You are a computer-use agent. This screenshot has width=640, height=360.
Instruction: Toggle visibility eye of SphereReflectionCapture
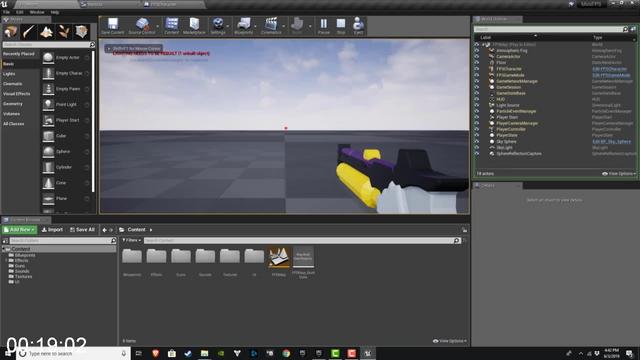[477, 154]
